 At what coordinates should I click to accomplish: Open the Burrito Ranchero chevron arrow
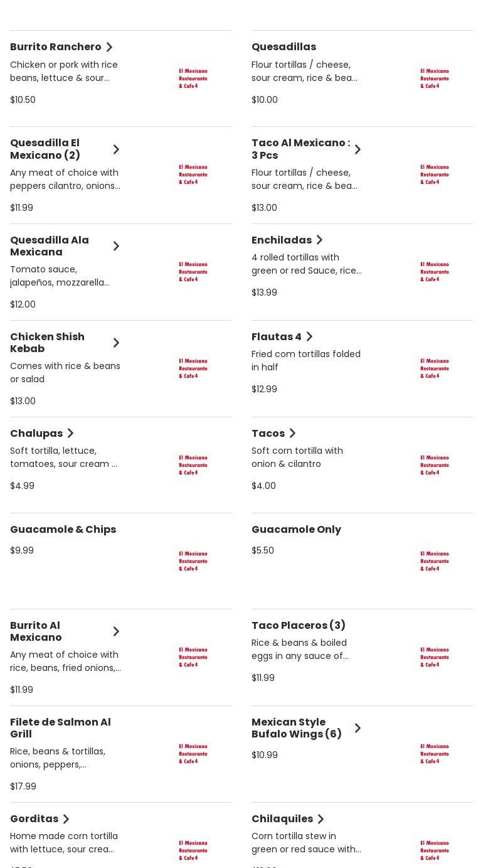pyautogui.click(x=109, y=47)
